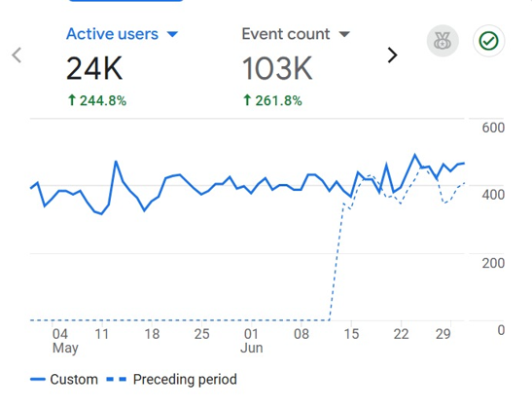The image size is (532, 408).
Task: Click the 15 June date axis label
Action: [351, 334]
